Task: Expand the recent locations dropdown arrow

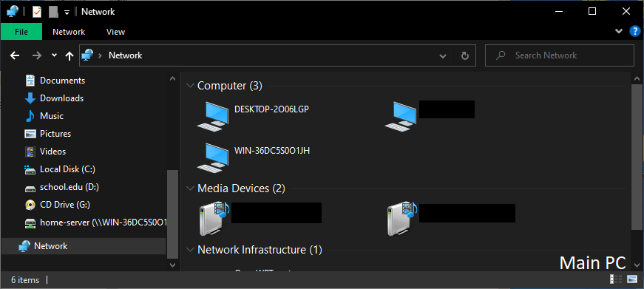Action: pyautogui.click(x=54, y=55)
